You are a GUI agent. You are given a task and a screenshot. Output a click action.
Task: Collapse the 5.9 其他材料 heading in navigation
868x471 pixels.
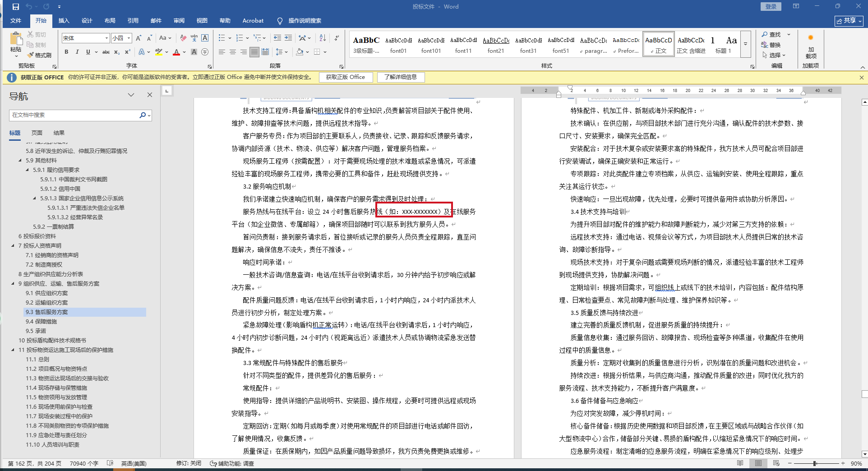20,161
